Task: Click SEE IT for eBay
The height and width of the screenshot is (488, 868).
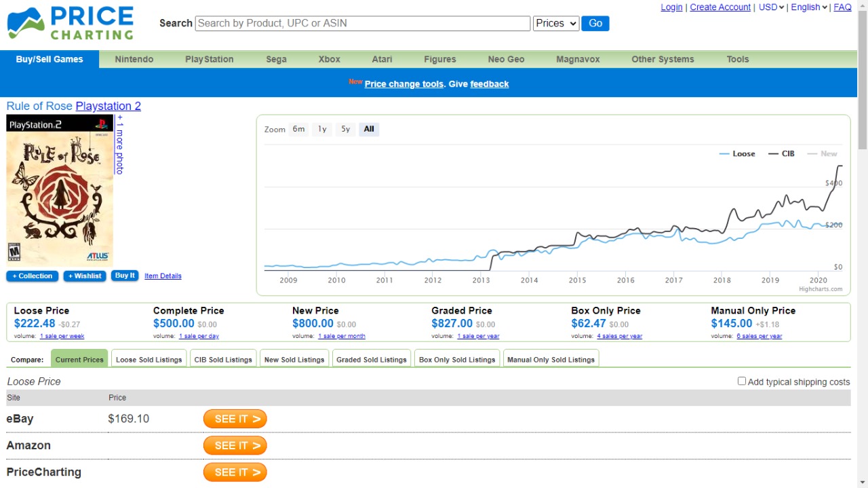Action: tap(235, 419)
